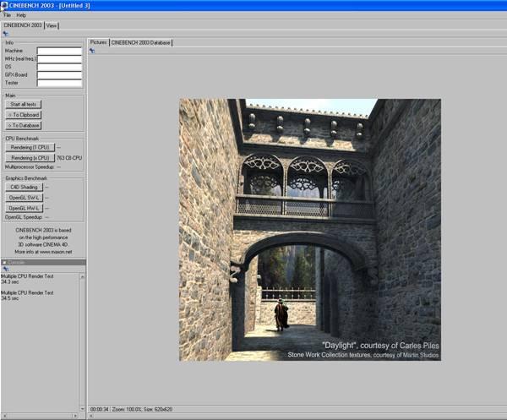The width and height of the screenshot is (507, 420).
Task: Click the To Database button
Action: coord(24,125)
